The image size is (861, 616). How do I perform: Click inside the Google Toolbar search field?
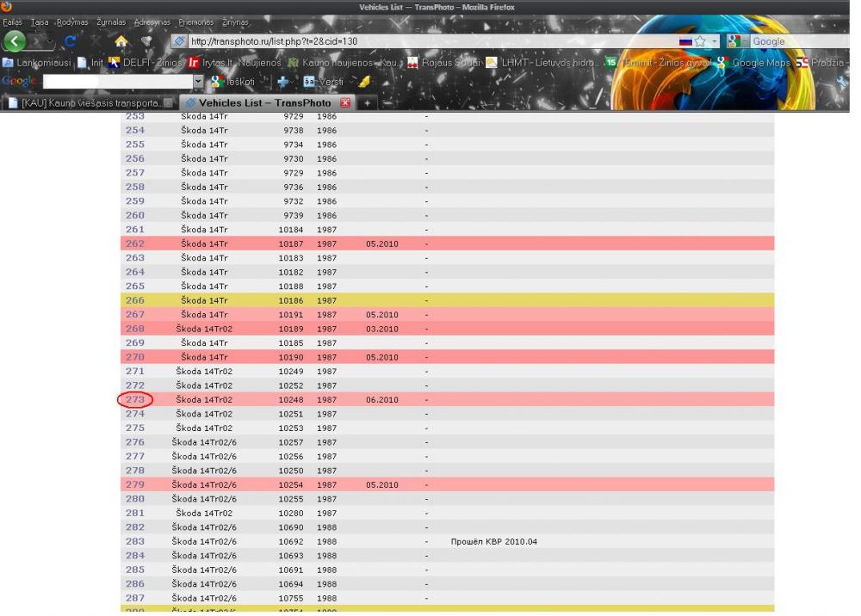tap(116, 83)
